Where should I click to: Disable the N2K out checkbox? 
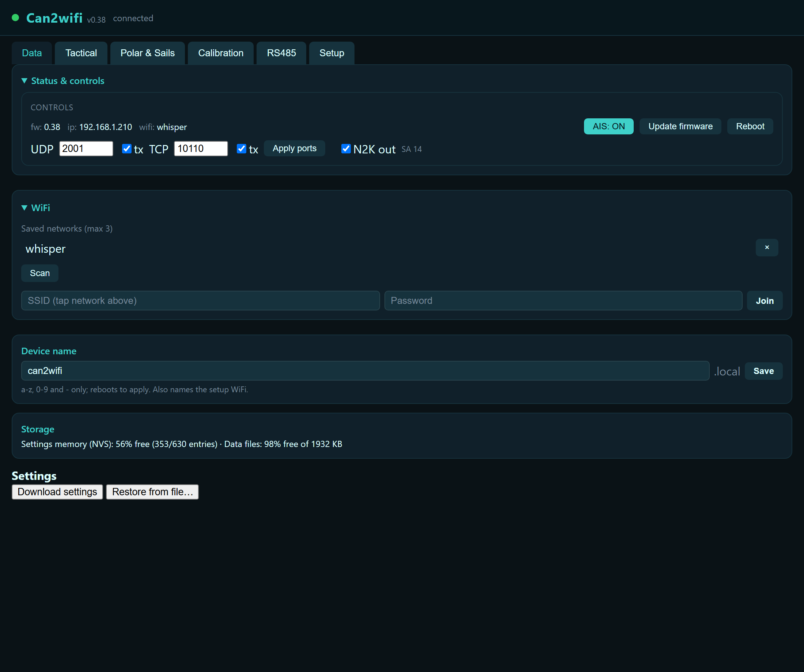tap(346, 149)
